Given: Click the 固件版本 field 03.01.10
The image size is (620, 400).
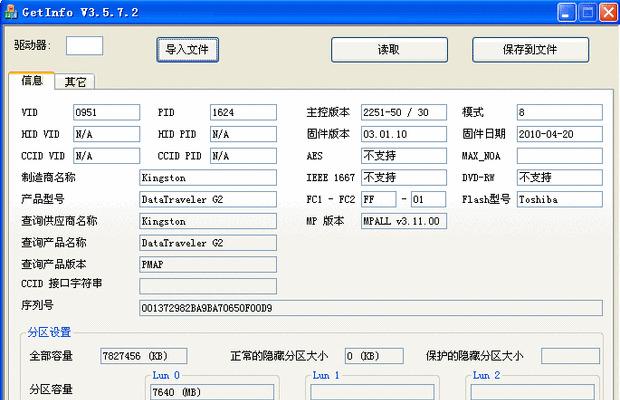Looking at the screenshot, I should [x=404, y=134].
